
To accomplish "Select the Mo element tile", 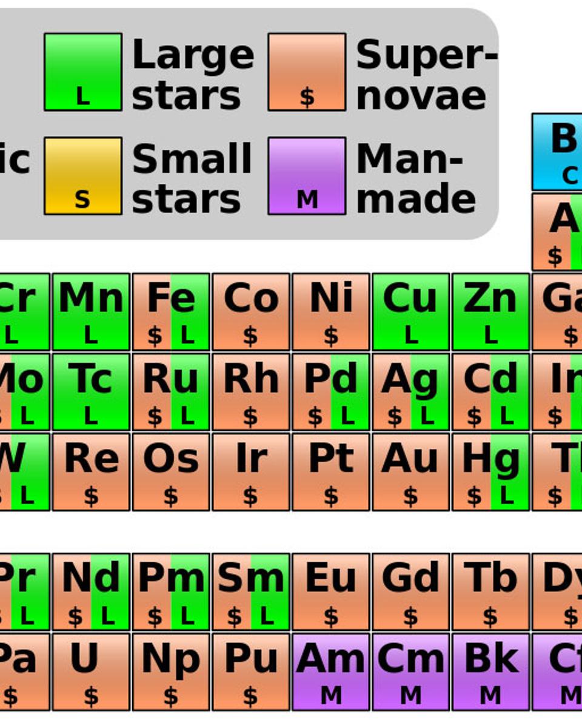I will 25,392.
